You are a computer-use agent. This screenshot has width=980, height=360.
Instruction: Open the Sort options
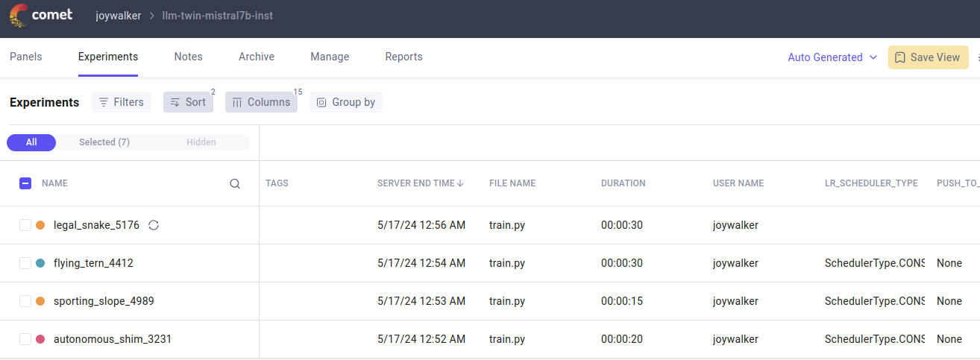pos(188,102)
